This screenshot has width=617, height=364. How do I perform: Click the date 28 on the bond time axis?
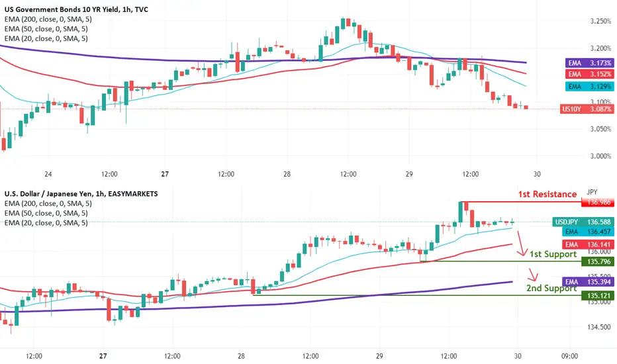287,174
